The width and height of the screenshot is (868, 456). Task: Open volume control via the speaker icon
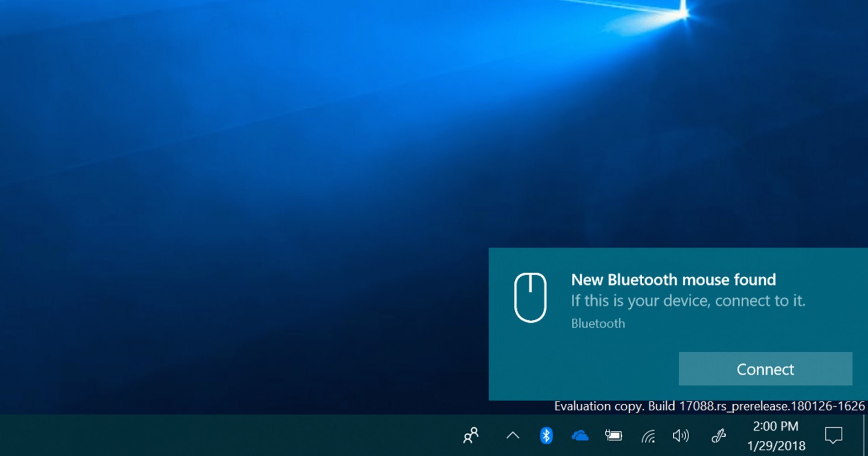(681, 435)
